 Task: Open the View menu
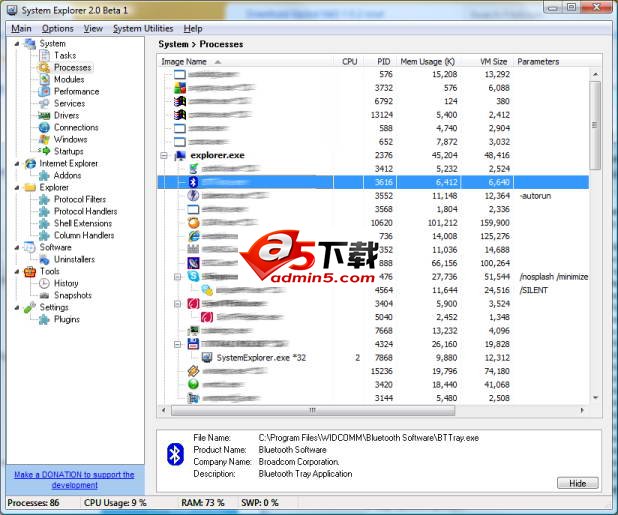(93, 29)
